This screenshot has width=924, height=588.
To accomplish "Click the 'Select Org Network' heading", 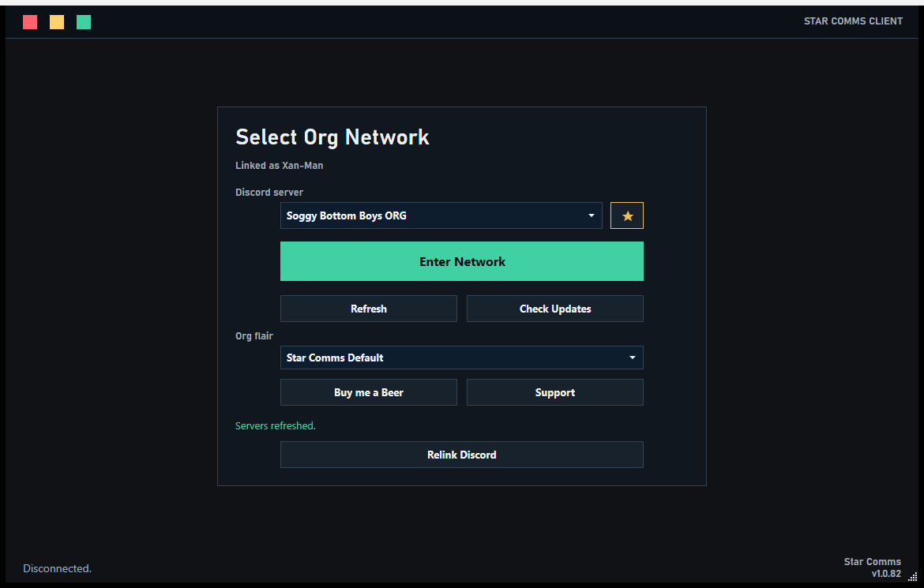I will pos(332,137).
